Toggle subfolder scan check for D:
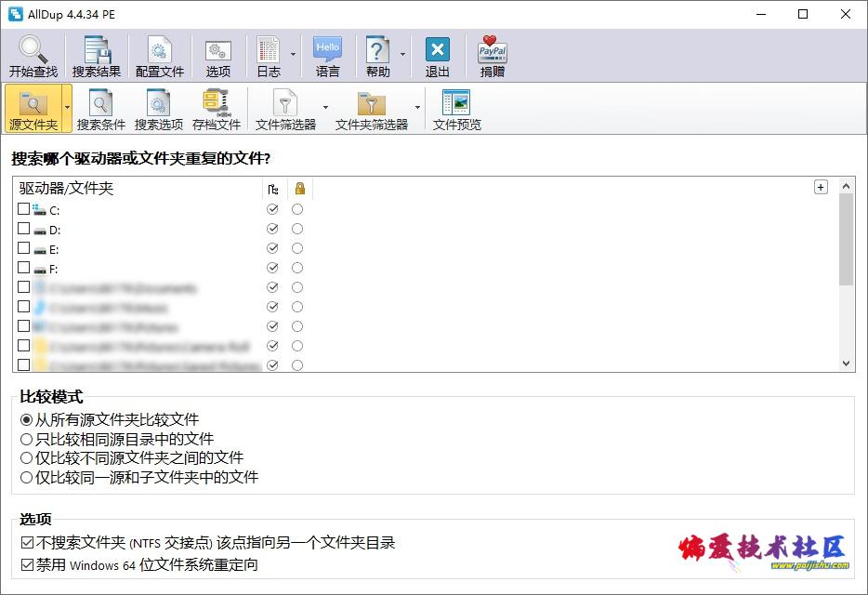 coord(272,229)
